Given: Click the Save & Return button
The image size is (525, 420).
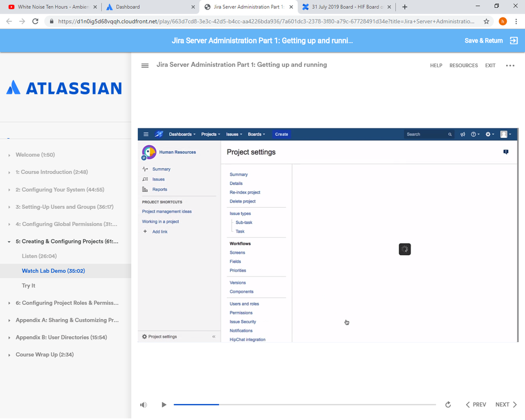Looking at the screenshot, I should pyautogui.click(x=483, y=40).
